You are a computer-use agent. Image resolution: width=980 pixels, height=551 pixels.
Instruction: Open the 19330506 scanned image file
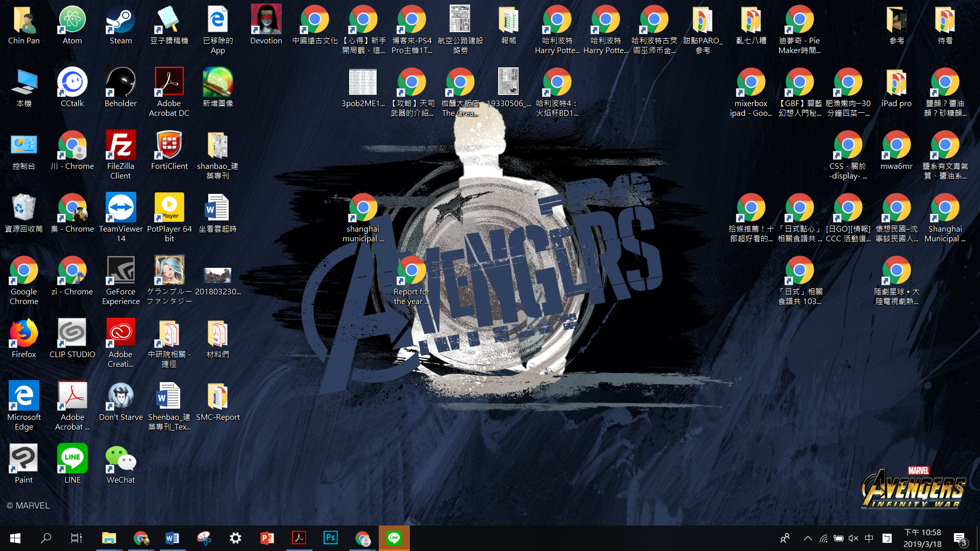(x=508, y=88)
